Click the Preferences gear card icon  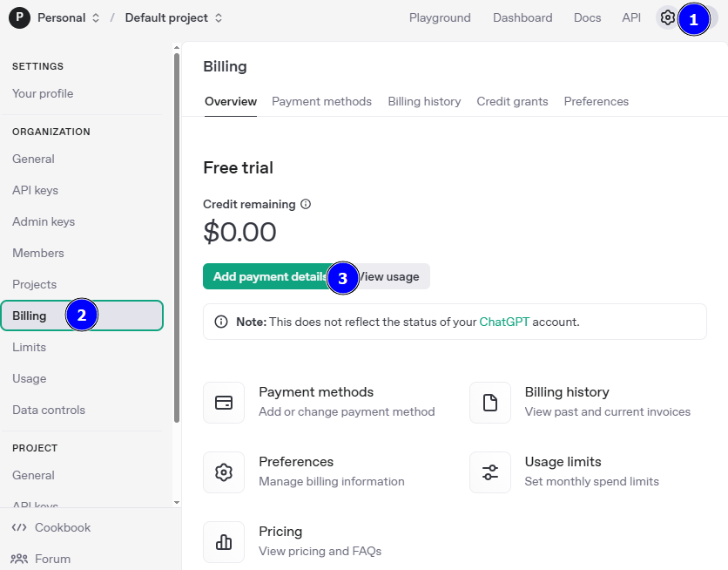pos(224,472)
